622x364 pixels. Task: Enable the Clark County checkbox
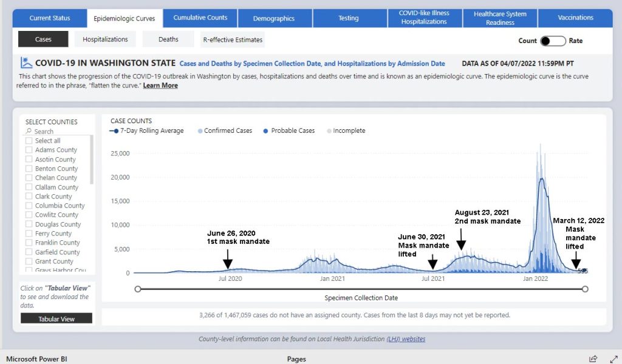click(x=29, y=197)
